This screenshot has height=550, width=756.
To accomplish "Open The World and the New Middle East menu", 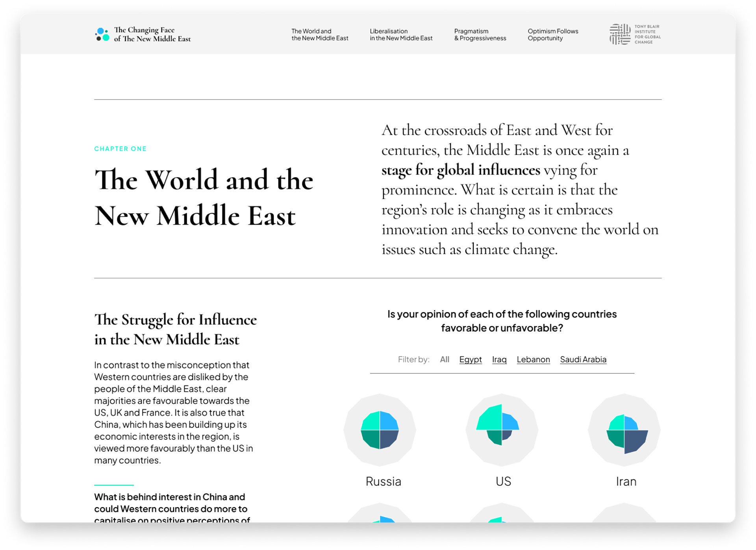I will point(320,35).
